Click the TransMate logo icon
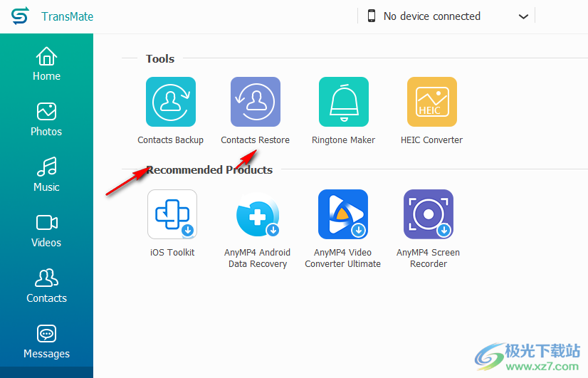 coord(20,16)
